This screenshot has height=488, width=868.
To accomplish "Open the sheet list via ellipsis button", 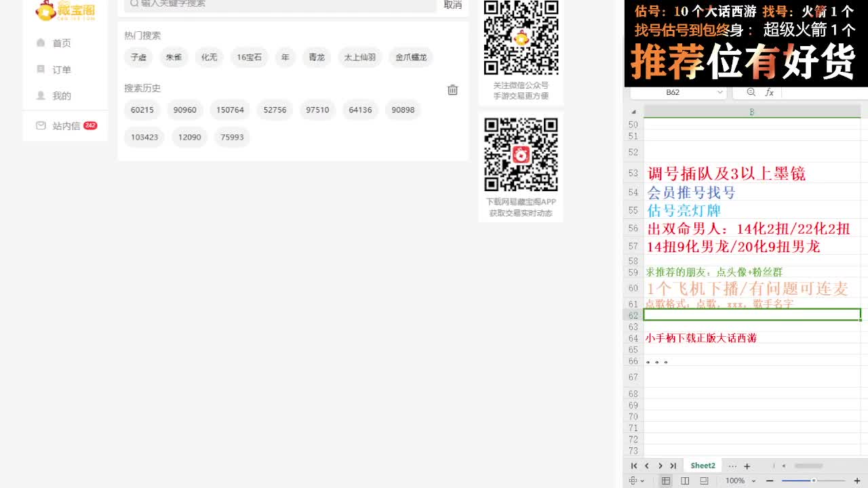I will 732,466.
